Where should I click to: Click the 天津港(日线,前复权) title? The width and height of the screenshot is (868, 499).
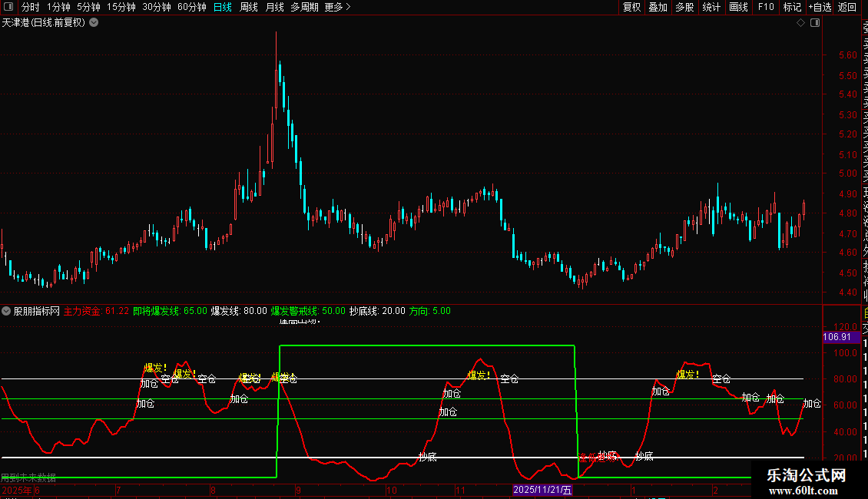[x=44, y=22]
